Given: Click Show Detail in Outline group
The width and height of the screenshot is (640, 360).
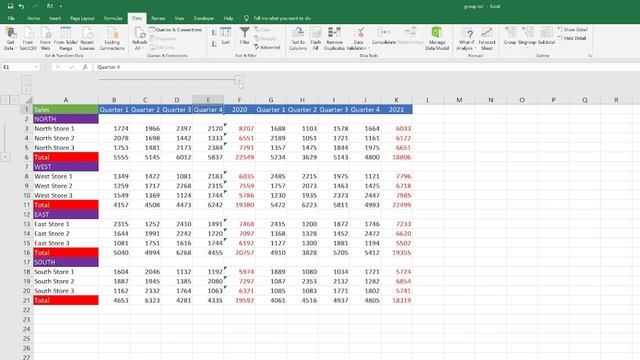Looking at the screenshot, I should coord(572,30).
